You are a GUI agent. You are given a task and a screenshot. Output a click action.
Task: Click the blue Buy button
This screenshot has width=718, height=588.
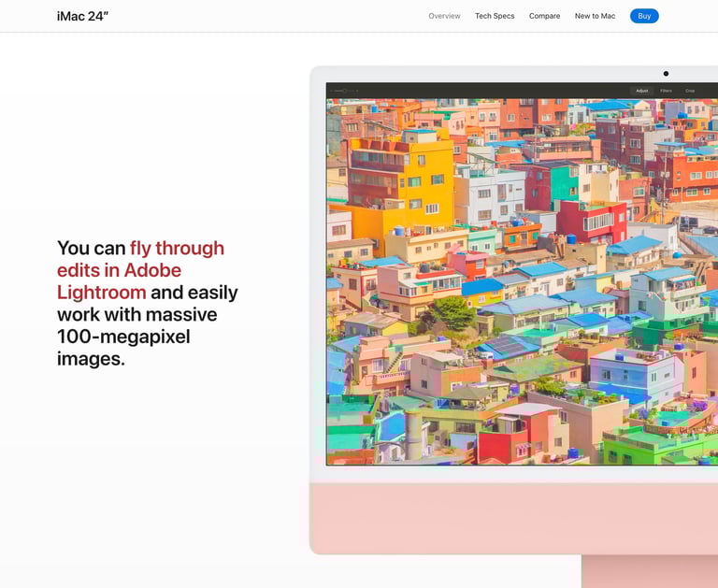(644, 16)
